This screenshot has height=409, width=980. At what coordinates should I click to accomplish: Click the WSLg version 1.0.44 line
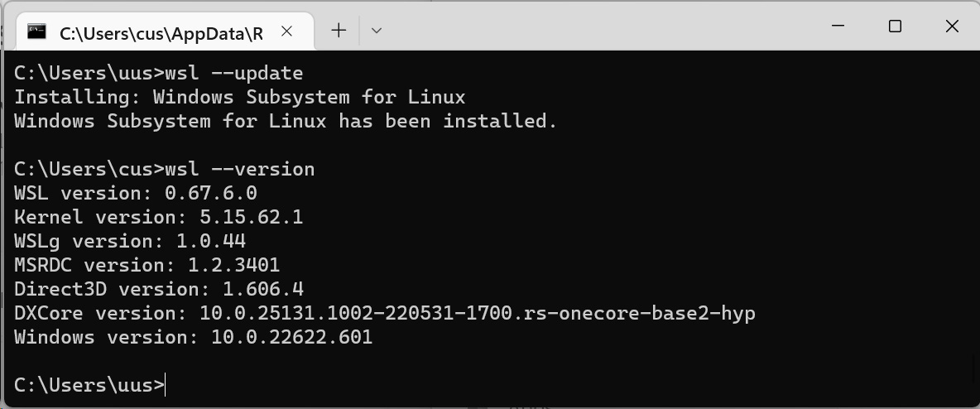(x=130, y=241)
